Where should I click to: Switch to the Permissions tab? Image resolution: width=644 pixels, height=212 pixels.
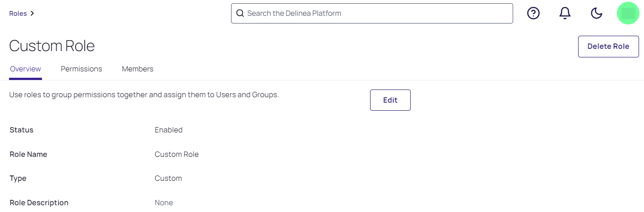coord(81,69)
